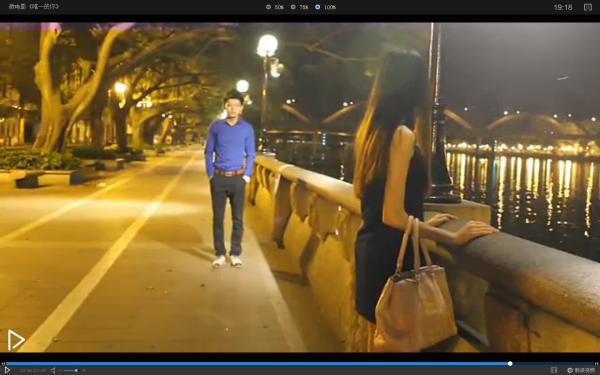This screenshot has width=600, height=375.
Task: Click the window layout icon beside the clock
Action: point(587,7)
